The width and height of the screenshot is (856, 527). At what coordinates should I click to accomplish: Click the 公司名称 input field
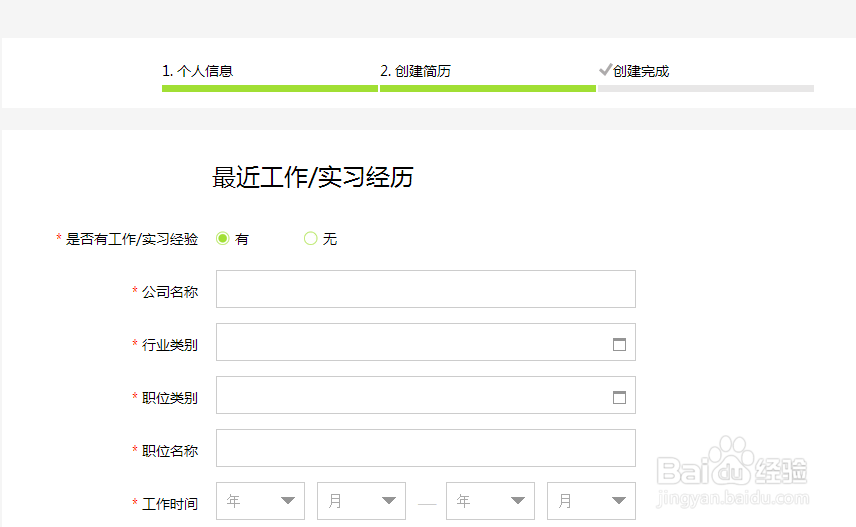click(x=426, y=289)
